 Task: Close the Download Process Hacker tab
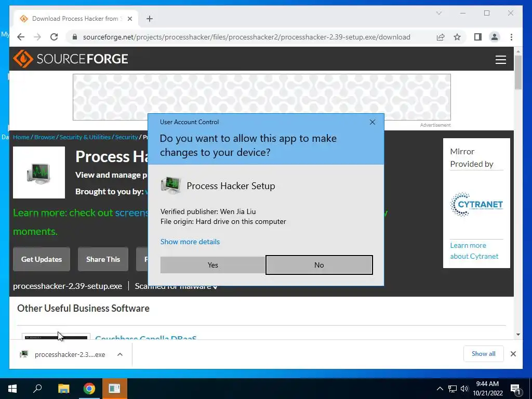point(129,19)
